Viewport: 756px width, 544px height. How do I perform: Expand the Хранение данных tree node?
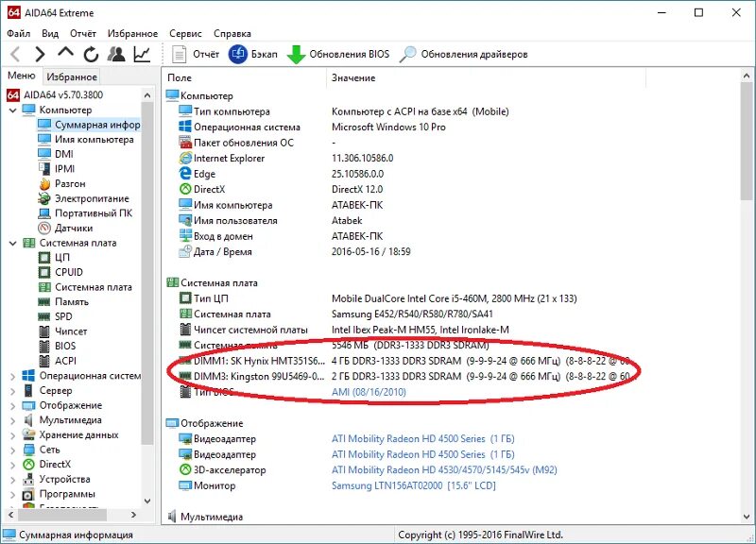13,435
